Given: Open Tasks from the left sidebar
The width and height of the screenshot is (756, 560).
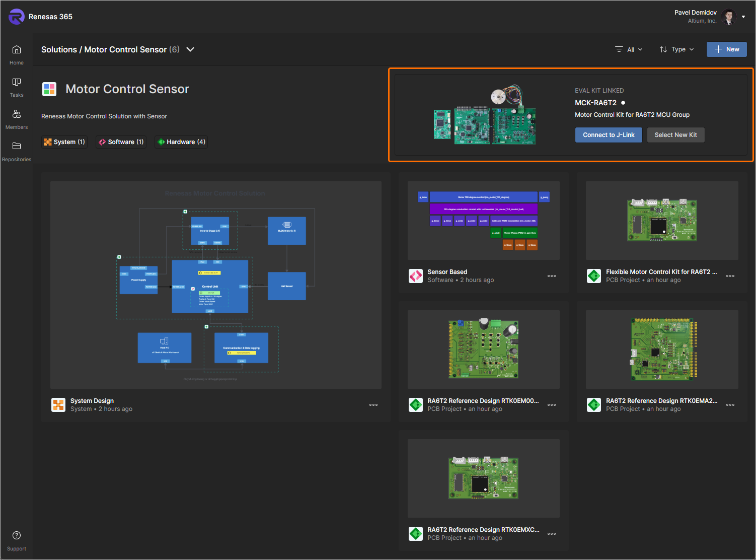Looking at the screenshot, I should tap(17, 82).
